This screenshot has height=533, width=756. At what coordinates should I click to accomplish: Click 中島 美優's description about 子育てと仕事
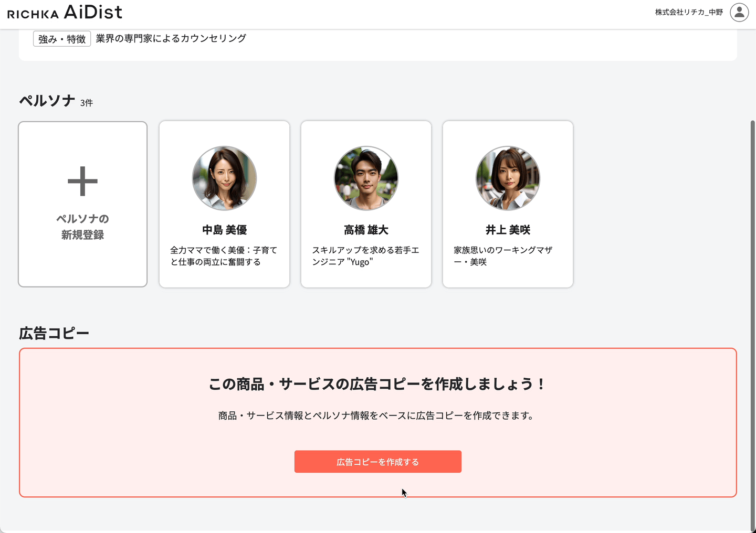(224, 256)
